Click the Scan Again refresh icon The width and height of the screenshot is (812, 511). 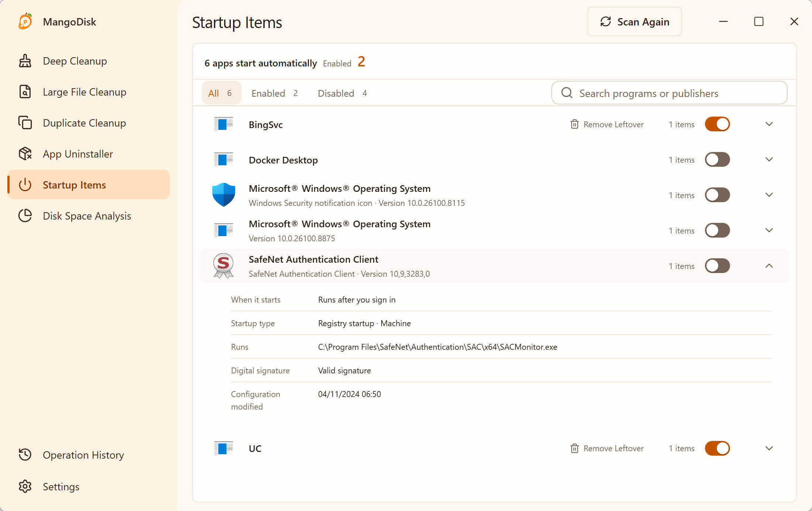(x=606, y=22)
